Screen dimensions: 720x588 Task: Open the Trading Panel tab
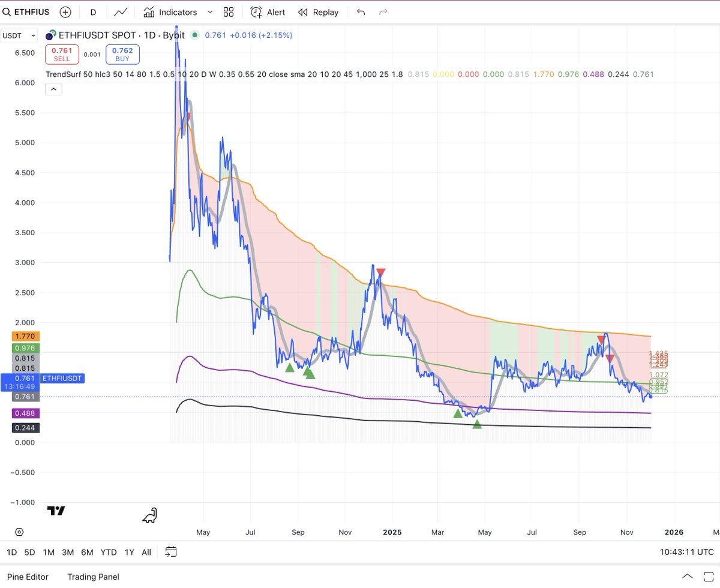pyautogui.click(x=93, y=576)
